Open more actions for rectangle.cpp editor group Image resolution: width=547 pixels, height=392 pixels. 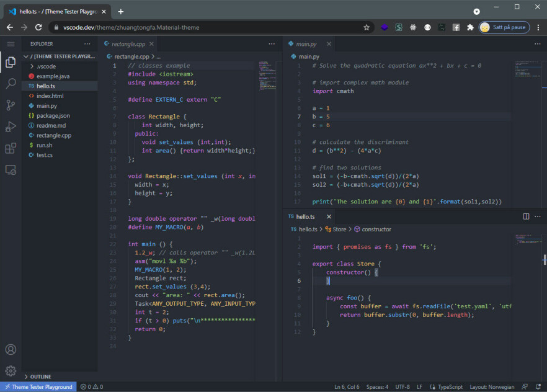tap(272, 44)
